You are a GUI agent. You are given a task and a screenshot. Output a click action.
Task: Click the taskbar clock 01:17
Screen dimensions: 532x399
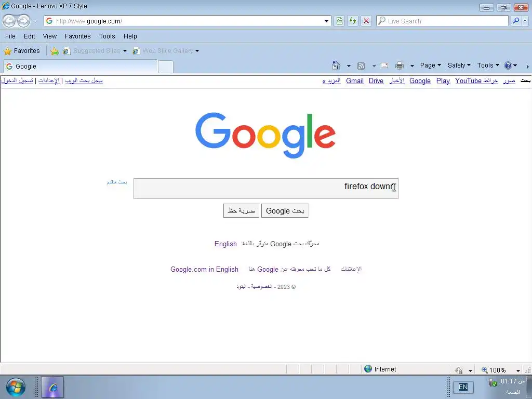513,381
